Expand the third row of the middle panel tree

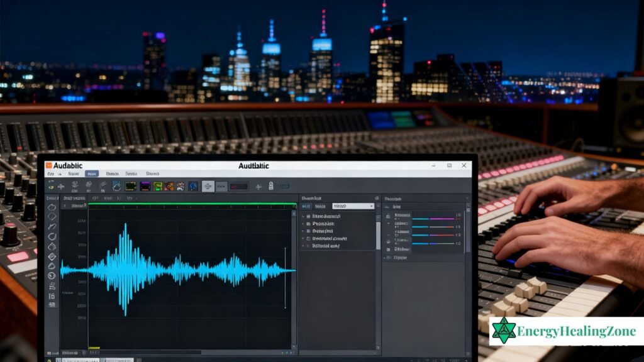(303, 231)
